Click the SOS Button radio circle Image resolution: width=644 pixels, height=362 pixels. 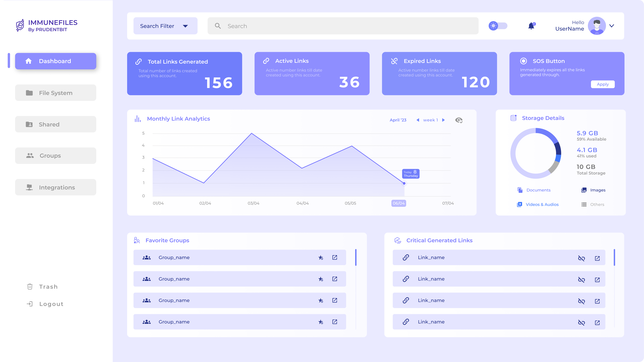523,61
